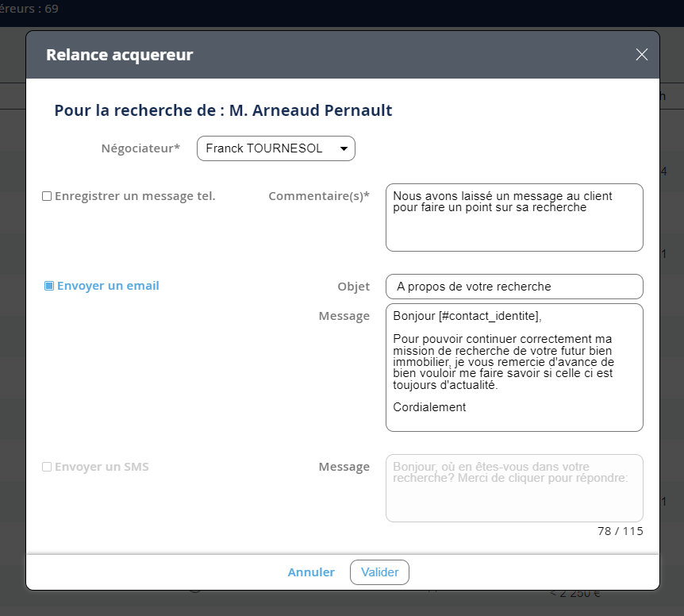This screenshot has width=684, height=616.
Task: Click the '69' count text behind the dialog
Action: (51, 9)
